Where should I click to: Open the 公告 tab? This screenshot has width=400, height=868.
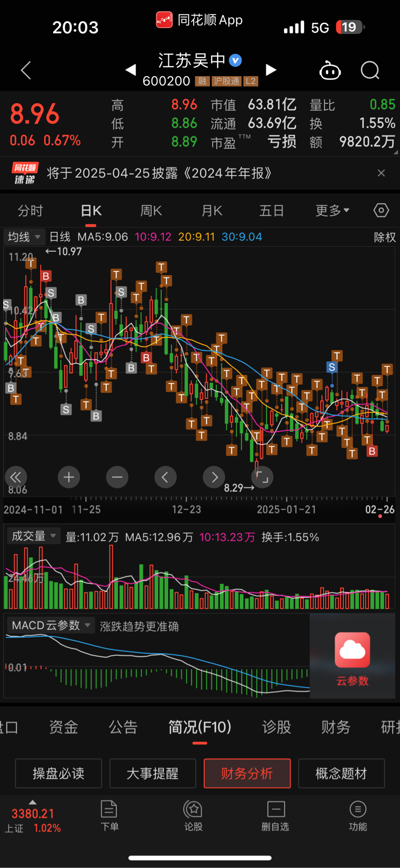[x=123, y=727]
